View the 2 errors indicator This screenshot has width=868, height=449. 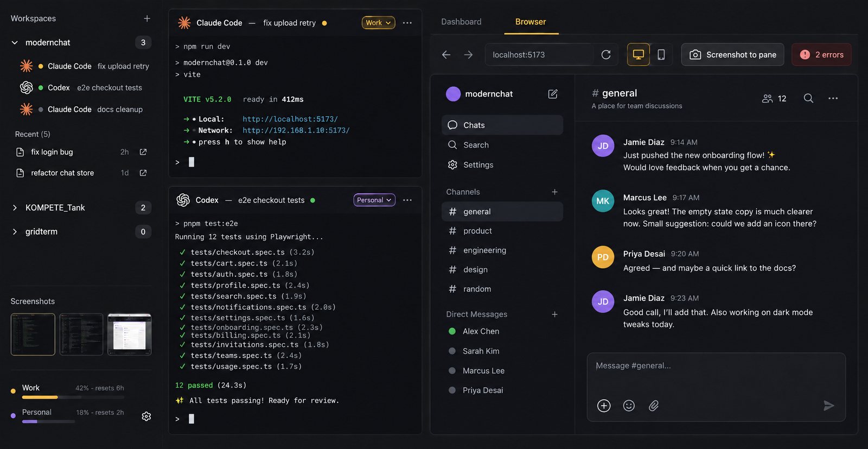coord(821,55)
